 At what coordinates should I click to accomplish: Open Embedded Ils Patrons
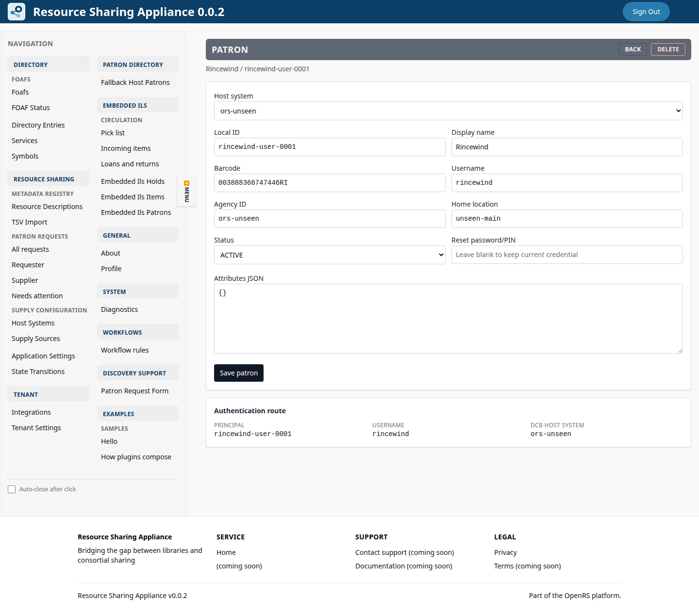[x=136, y=212]
